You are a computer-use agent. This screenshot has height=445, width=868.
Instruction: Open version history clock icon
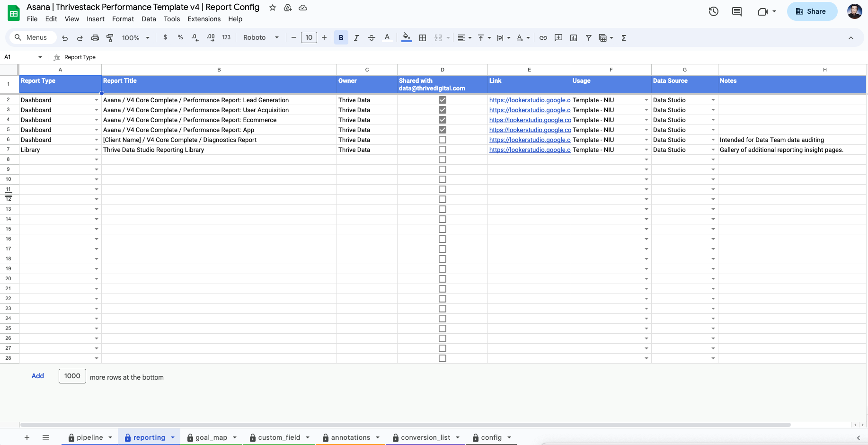714,11
